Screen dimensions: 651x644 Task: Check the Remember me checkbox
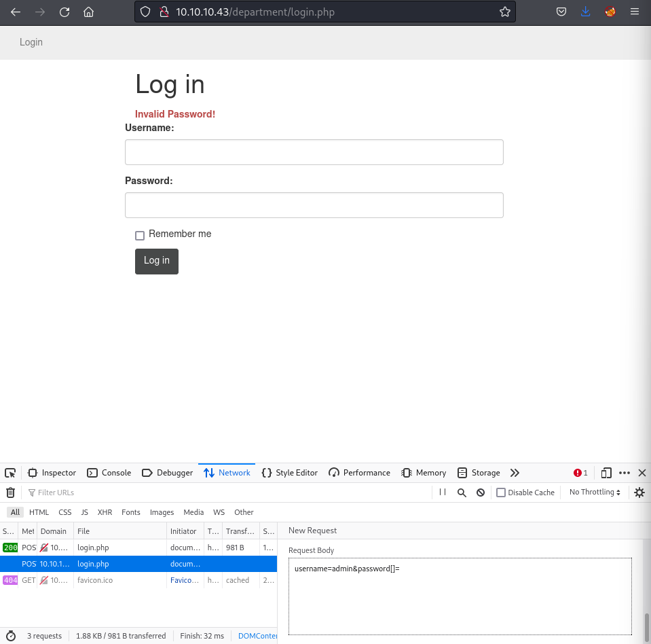pyautogui.click(x=140, y=235)
